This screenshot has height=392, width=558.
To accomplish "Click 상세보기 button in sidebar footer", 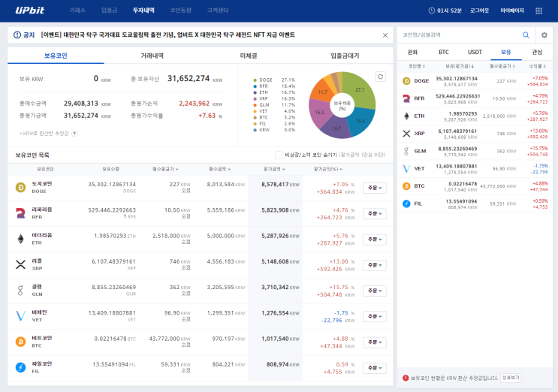I will (x=511, y=378).
